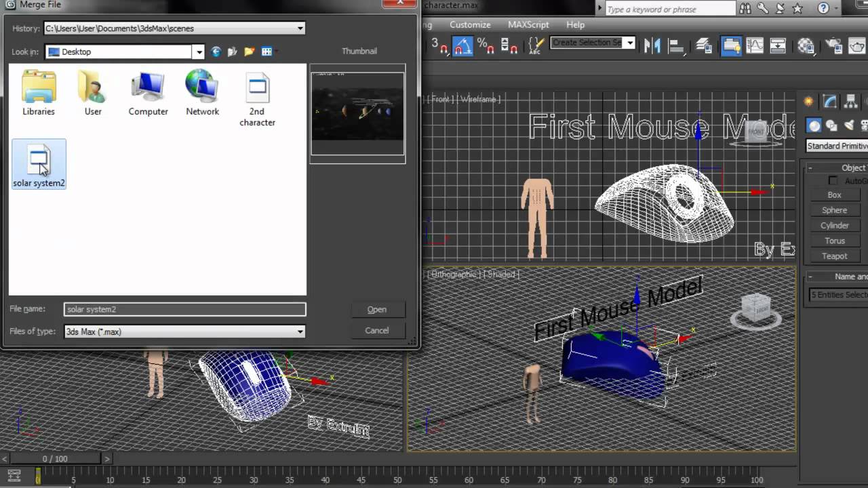
Task: Open the Manage Layers dialog icon
Action: coord(705,45)
